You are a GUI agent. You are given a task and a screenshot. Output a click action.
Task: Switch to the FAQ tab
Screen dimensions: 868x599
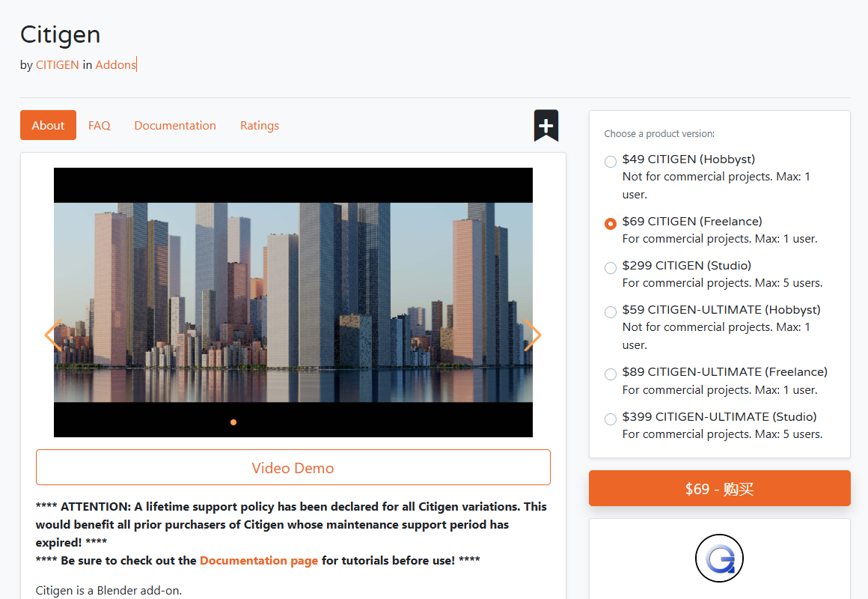(100, 125)
